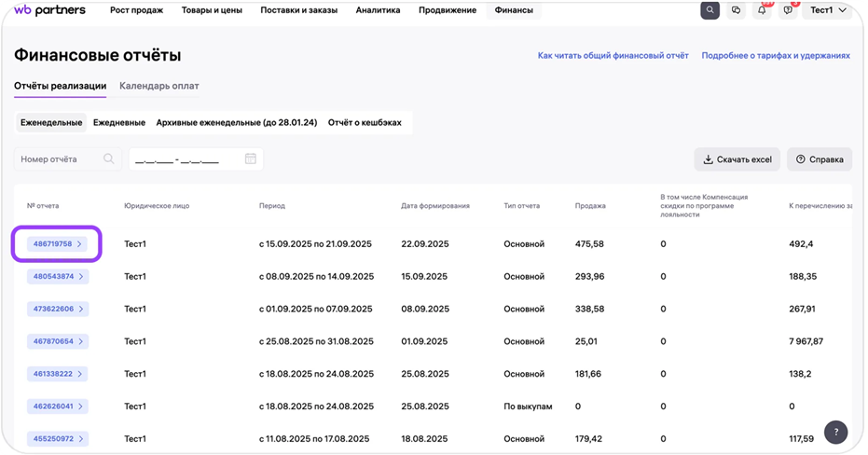Screen dimensions: 868x455
Task: Select the Еженедельные report filter
Action: [x=51, y=122]
